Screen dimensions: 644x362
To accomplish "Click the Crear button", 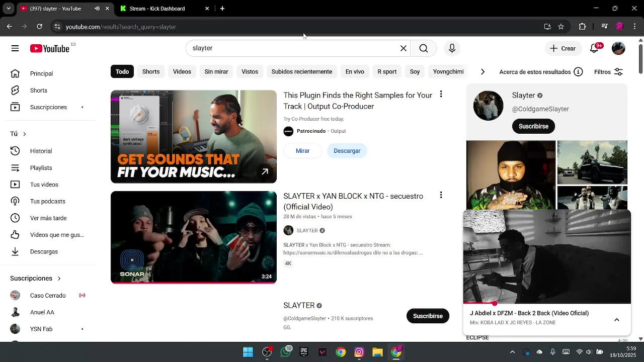I will point(562,48).
